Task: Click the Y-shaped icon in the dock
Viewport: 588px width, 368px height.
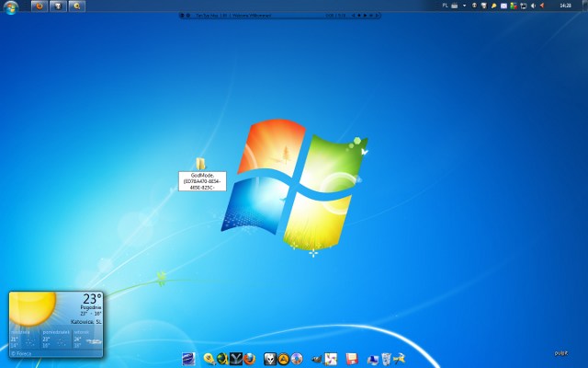Action: tap(235, 359)
